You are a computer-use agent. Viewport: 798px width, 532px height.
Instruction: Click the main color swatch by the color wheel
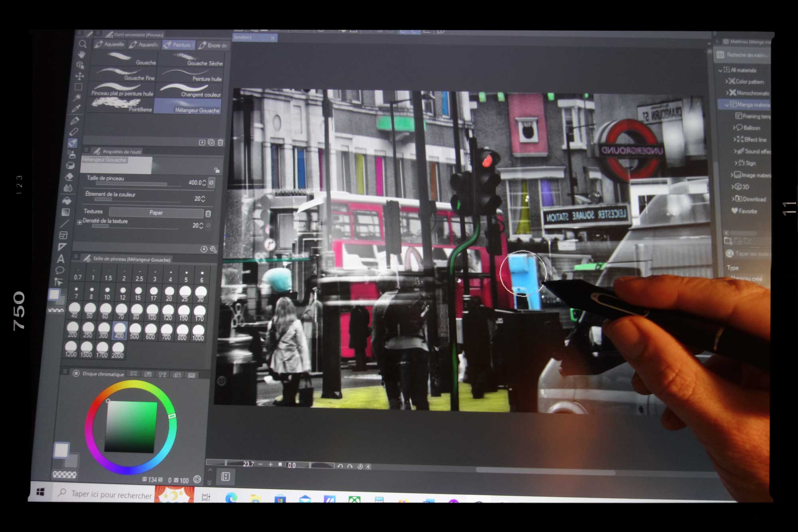61,450
